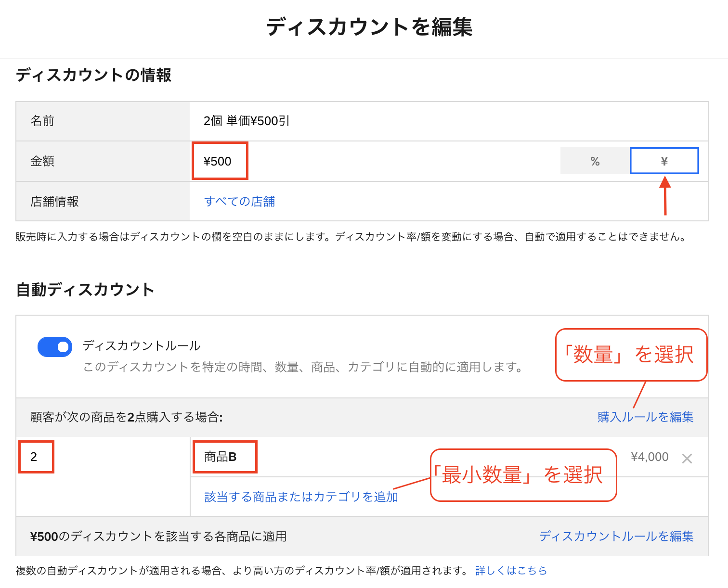Select the % discount type button

[x=595, y=161]
